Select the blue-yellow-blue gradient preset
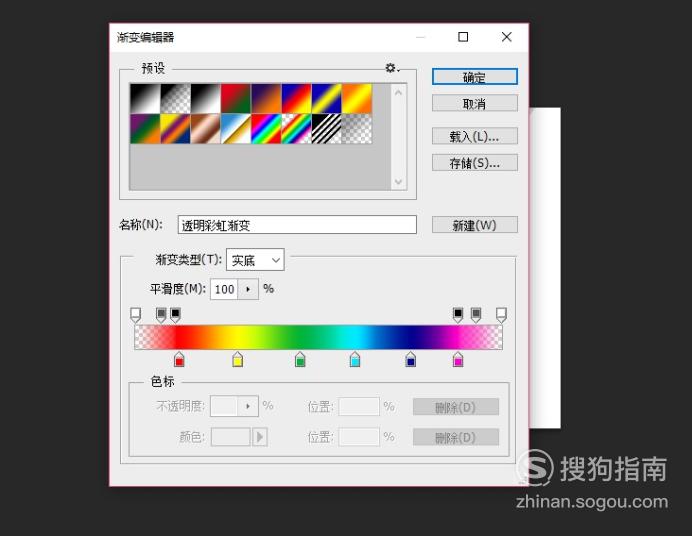Viewport: 692px width, 536px height. click(327, 98)
